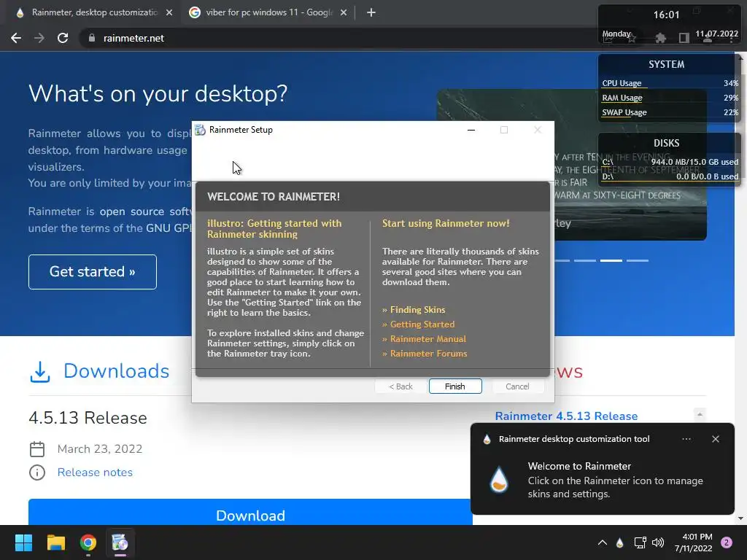
Task: Click the Back button in setup wizard
Action: pyautogui.click(x=400, y=386)
